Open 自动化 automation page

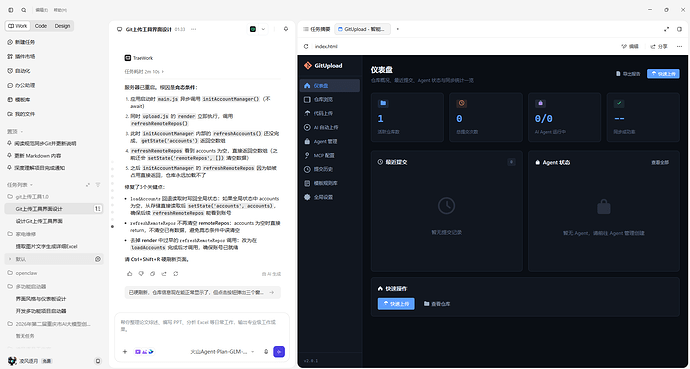pyautogui.click(x=22, y=70)
